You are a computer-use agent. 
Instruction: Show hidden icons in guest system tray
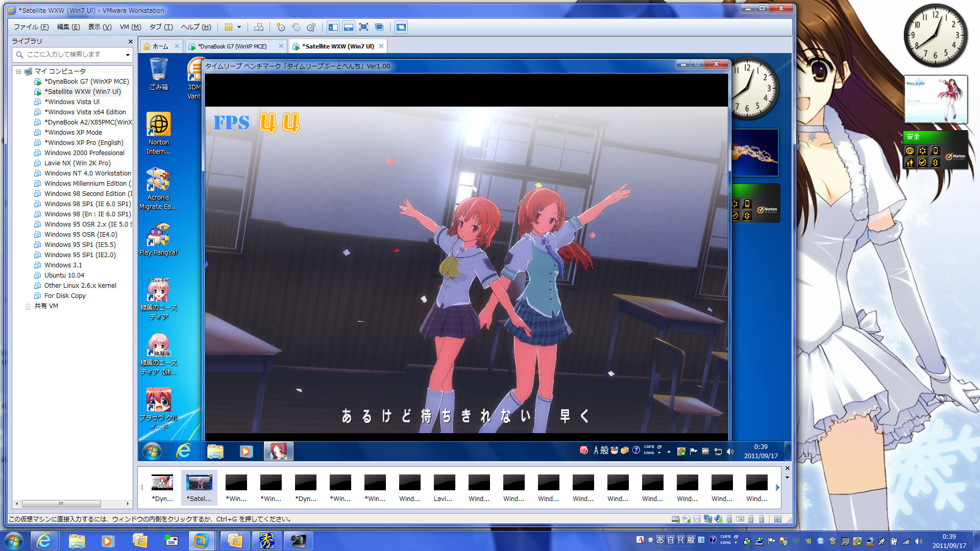tap(669, 452)
